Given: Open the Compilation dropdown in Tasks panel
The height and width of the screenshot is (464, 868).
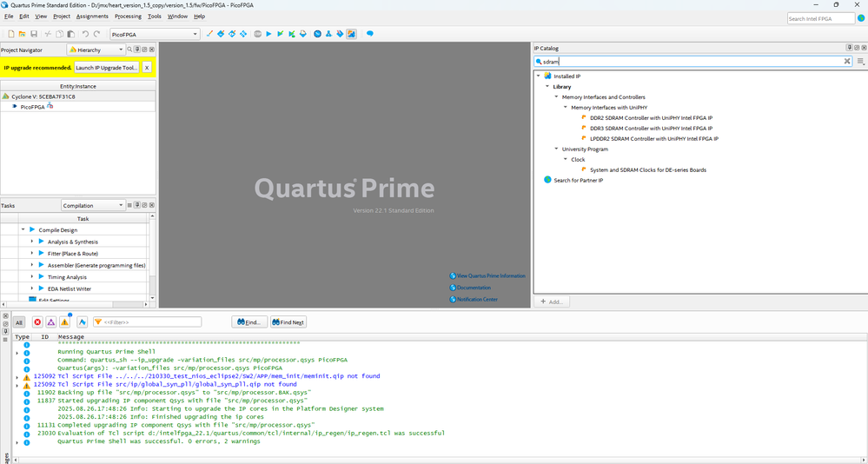Looking at the screenshot, I should 93,205.
